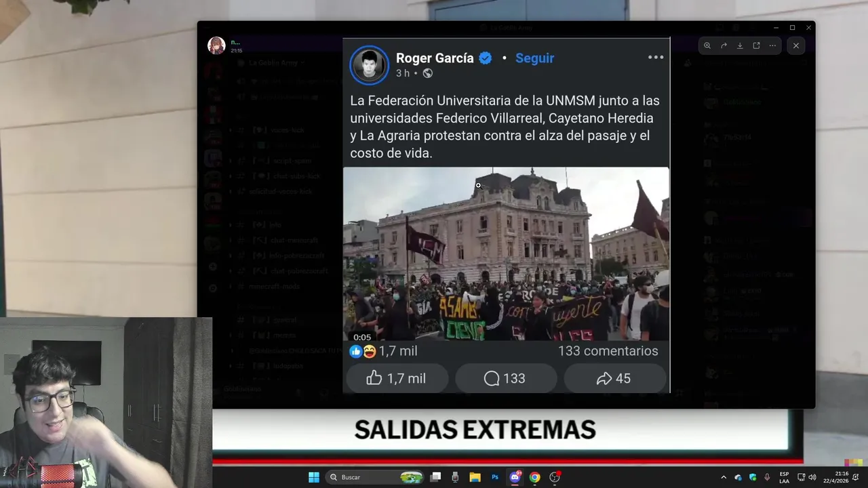Click the sender avatar in the viewer header

[216, 45]
